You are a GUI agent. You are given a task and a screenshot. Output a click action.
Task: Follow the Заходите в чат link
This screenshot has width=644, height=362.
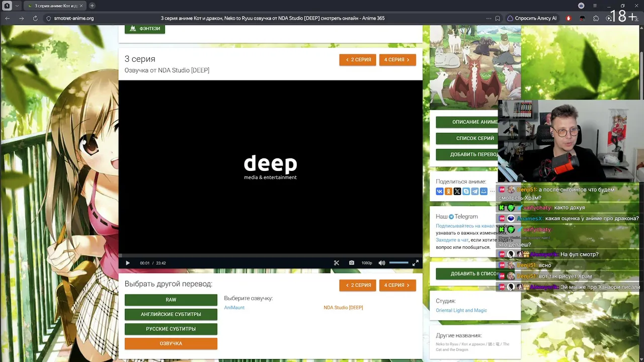452,240
